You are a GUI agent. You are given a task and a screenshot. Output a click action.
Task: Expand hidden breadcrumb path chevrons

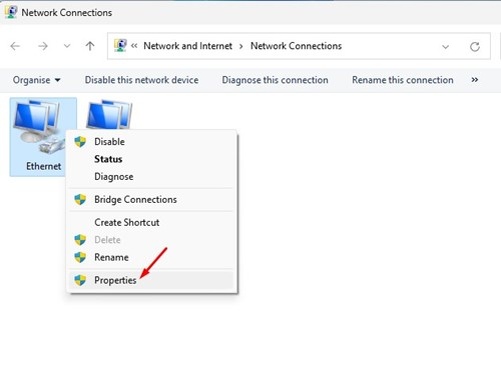(134, 46)
